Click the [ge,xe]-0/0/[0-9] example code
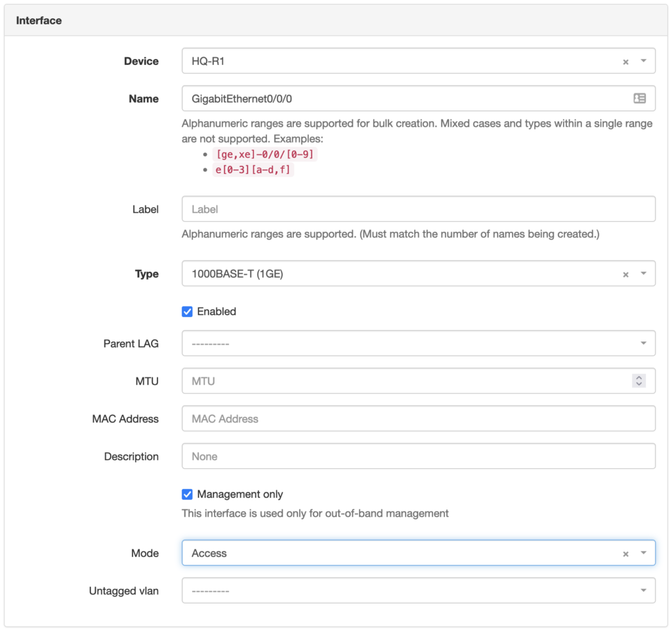Viewport: 672px width, 631px height. coord(265,154)
